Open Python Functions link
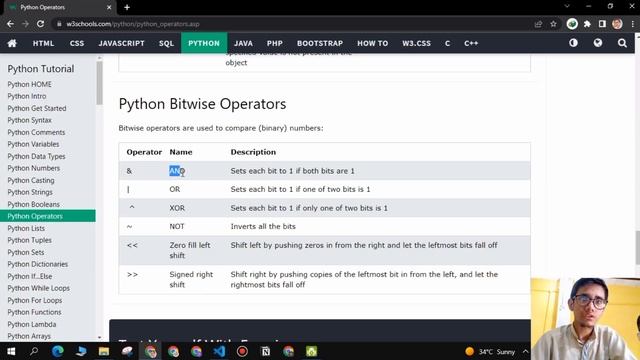Image resolution: width=640 pixels, height=360 pixels. pyautogui.click(x=34, y=312)
